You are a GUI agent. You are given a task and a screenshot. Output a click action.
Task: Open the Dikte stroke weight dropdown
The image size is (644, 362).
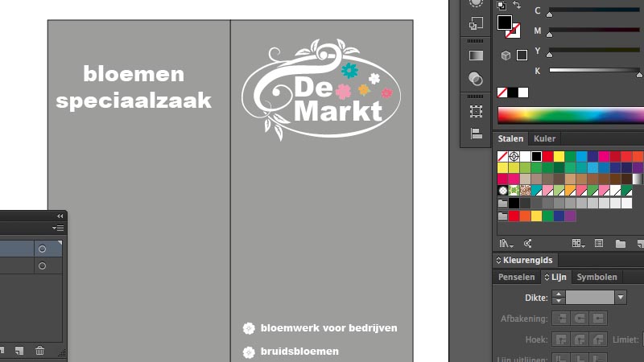click(x=620, y=298)
